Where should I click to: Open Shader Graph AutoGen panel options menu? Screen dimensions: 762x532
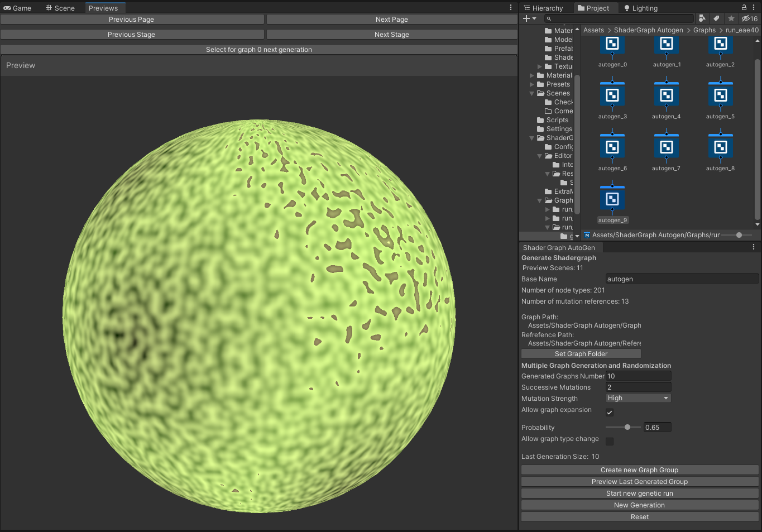point(754,247)
